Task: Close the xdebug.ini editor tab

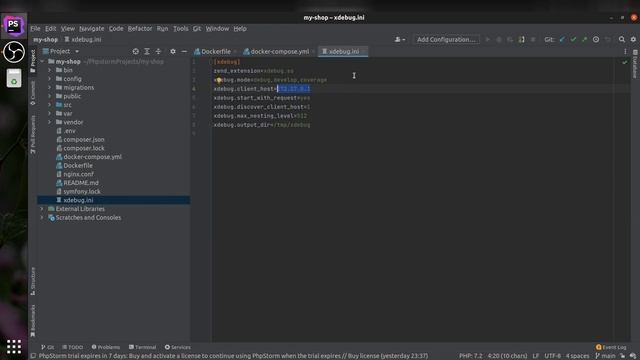Action: click(364, 51)
